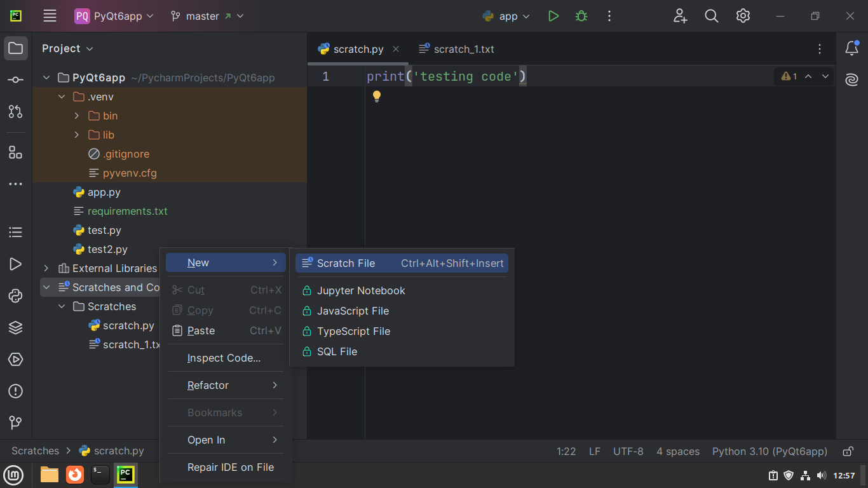Collapse the .venv folder
The image size is (868, 488).
click(x=62, y=97)
